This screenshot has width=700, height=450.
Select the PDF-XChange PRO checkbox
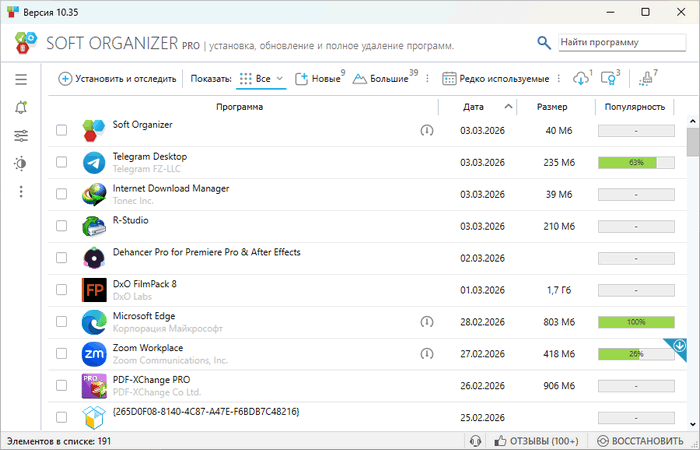click(x=62, y=386)
